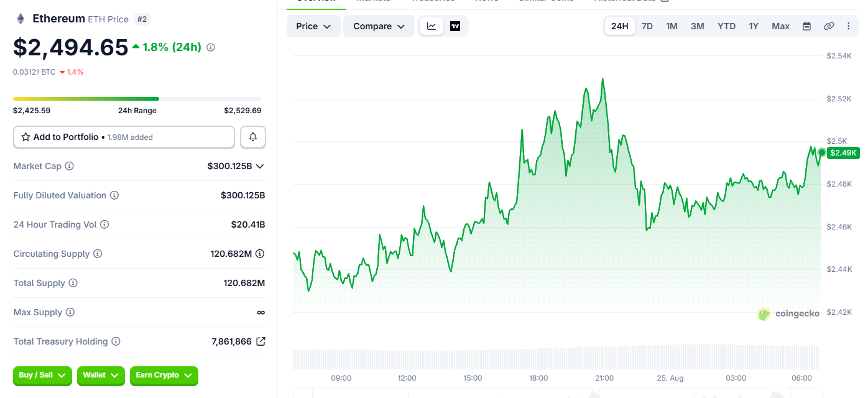Click the 24h Range progress bar

click(137, 98)
